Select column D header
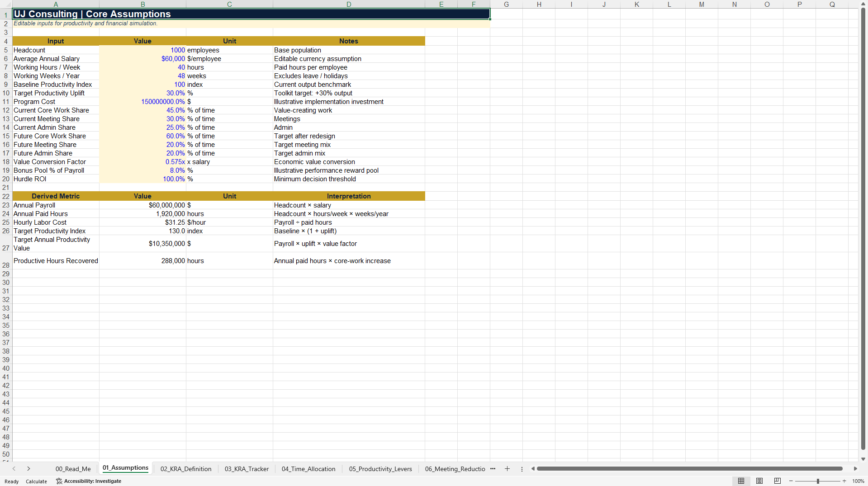This screenshot has height=486, width=868. click(x=349, y=4)
